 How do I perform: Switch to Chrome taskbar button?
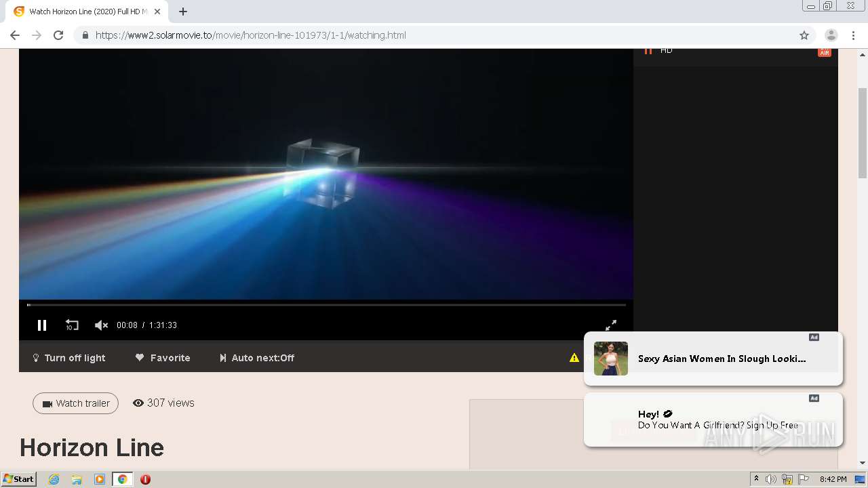click(123, 479)
